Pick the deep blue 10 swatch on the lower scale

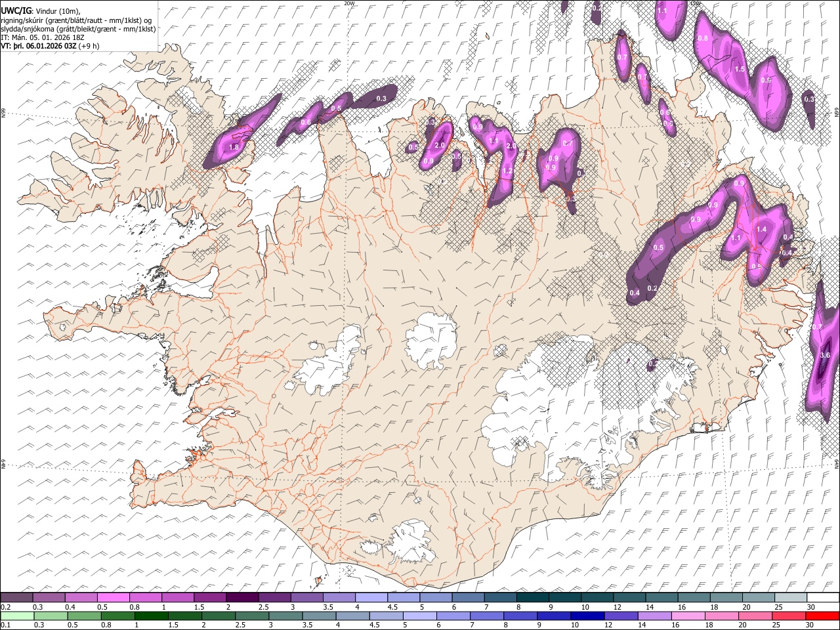[587, 616]
